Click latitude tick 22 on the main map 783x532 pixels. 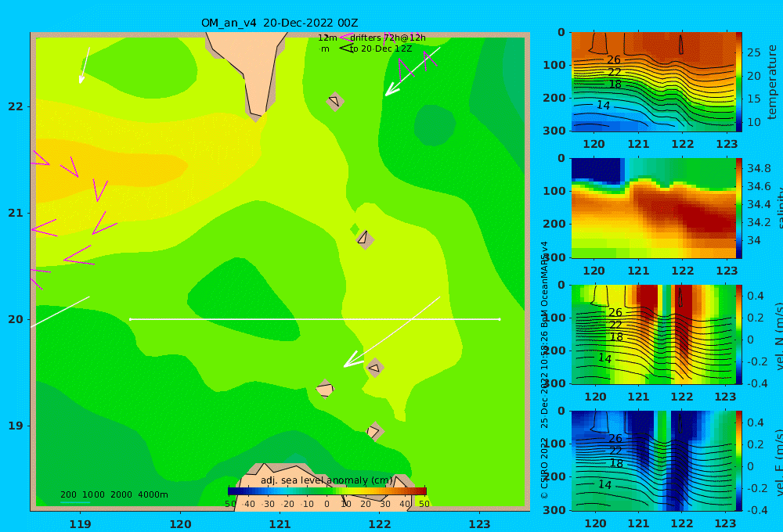pos(16,106)
